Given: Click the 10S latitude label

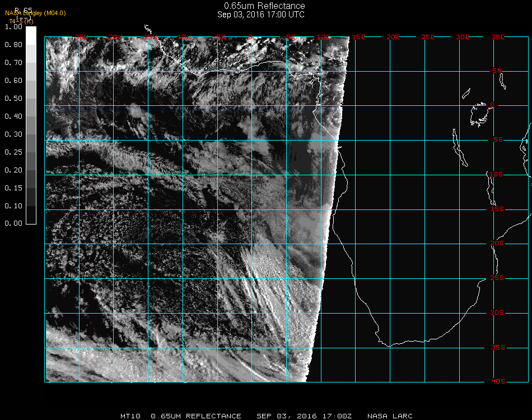Looking at the screenshot, I should tap(496, 174).
